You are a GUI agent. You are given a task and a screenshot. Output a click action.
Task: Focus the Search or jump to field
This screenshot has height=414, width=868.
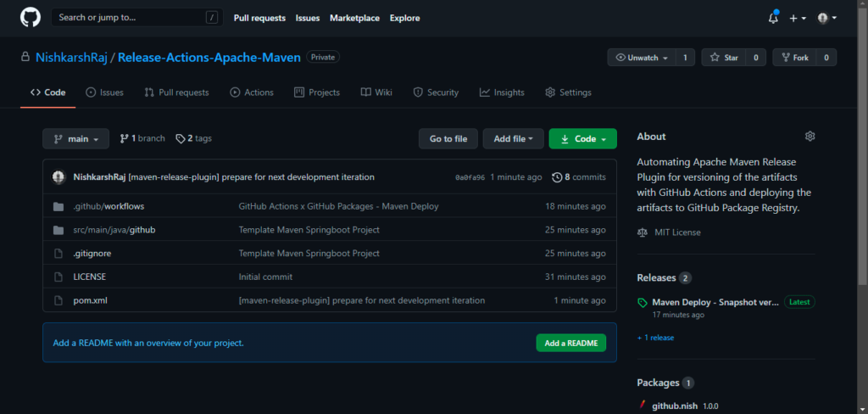(127, 17)
